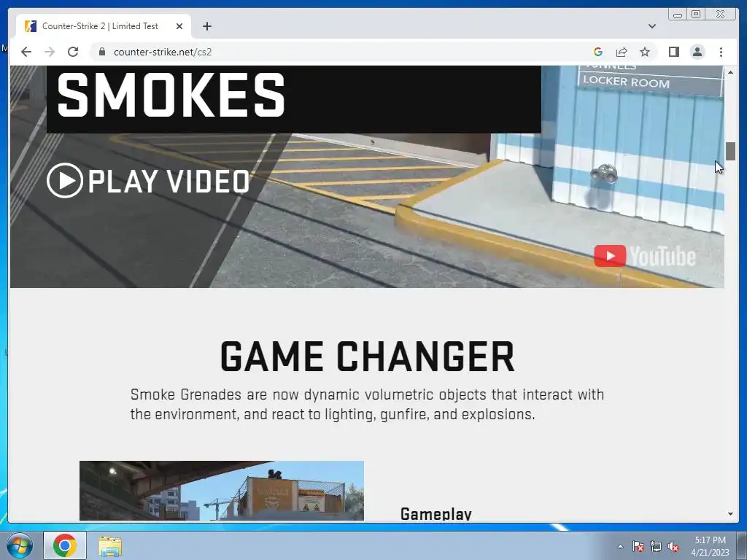Open the gameplay thumbnail image
This screenshot has width=747, height=560.
click(x=222, y=491)
